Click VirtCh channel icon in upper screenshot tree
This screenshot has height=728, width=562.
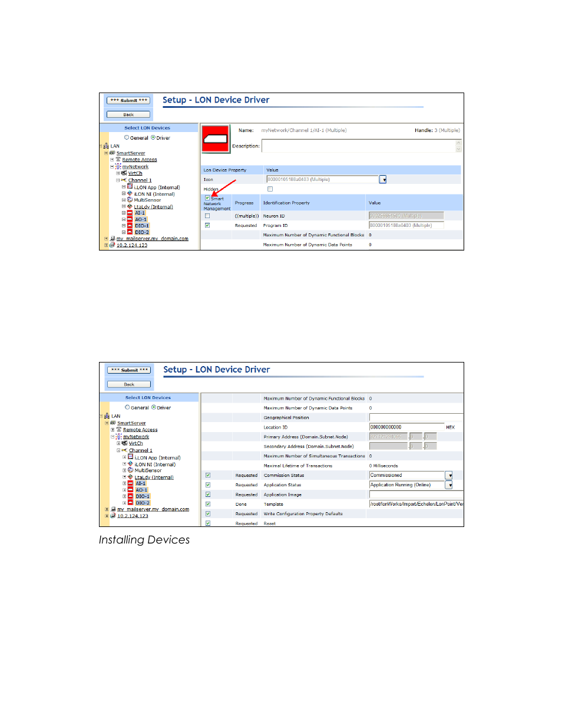(x=124, y=173)
